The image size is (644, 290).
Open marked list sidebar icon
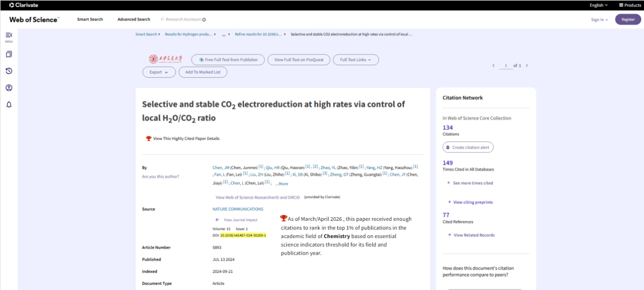(x=9, y=54)
